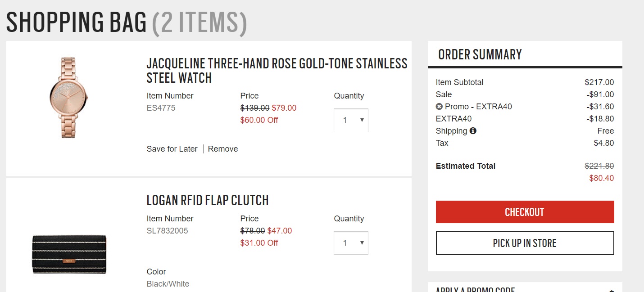
Task: Select item number ES4775 text
Action: tap(161, 108)
